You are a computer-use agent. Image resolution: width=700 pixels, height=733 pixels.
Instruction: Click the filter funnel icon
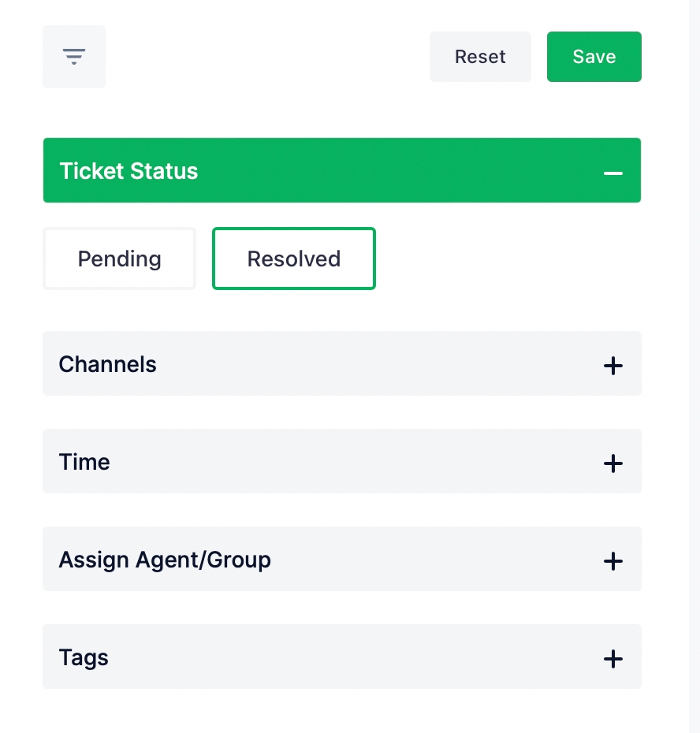coord(74,57)
